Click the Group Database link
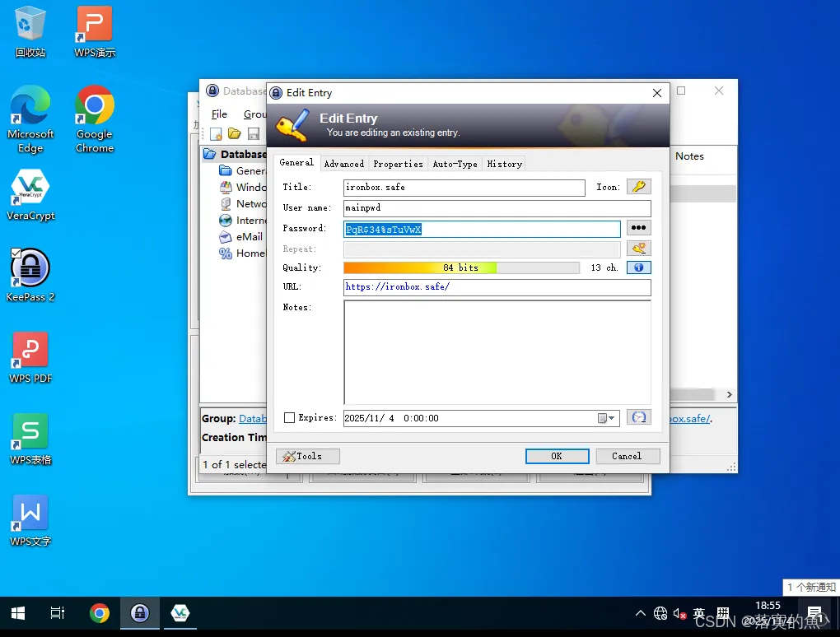 click(x=252, y=419)
